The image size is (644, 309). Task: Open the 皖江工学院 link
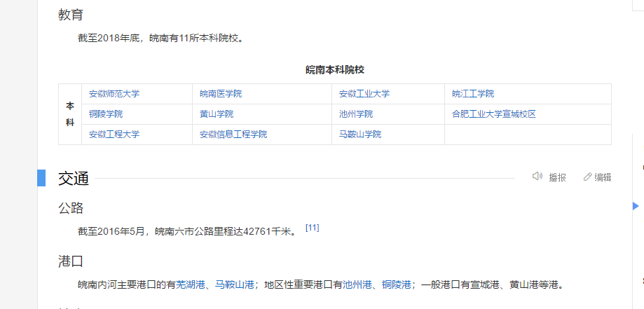pyautogui.click(x=473, y=94)
